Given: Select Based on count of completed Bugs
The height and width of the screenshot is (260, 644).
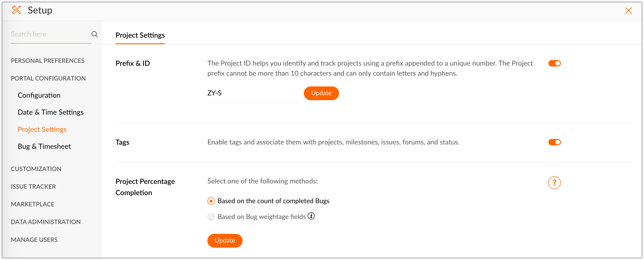Looking at the screenshot, I should click(x=211, y=201).
